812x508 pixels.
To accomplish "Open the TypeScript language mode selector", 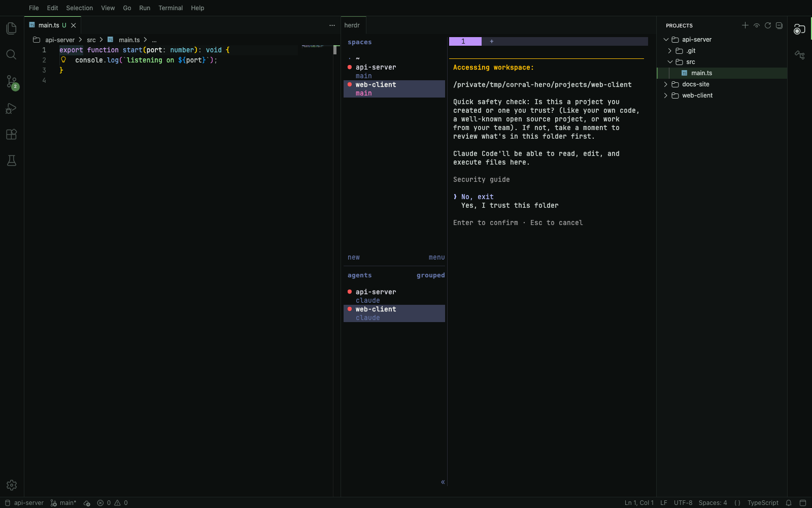I will click(x=763, y=503).
